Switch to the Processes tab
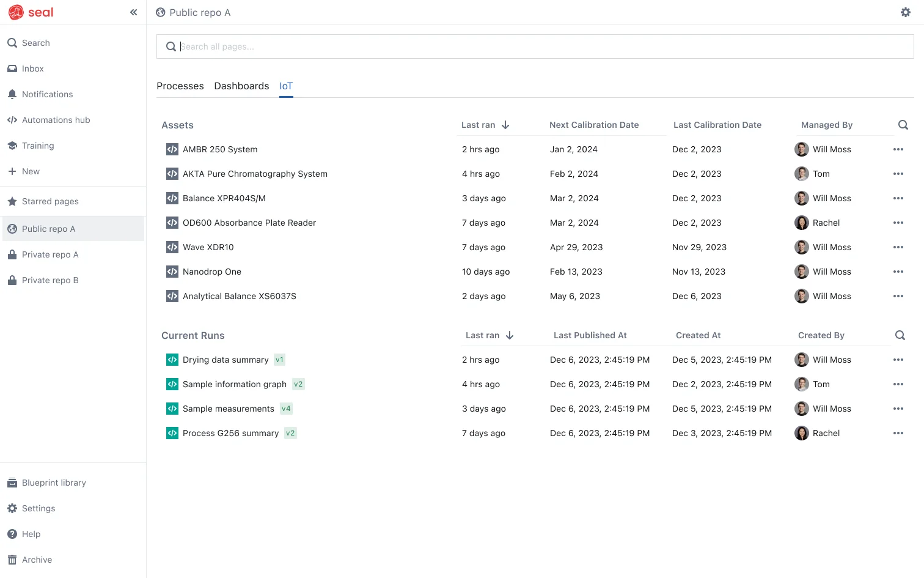 pyautogui.click(x=180, y=86)
